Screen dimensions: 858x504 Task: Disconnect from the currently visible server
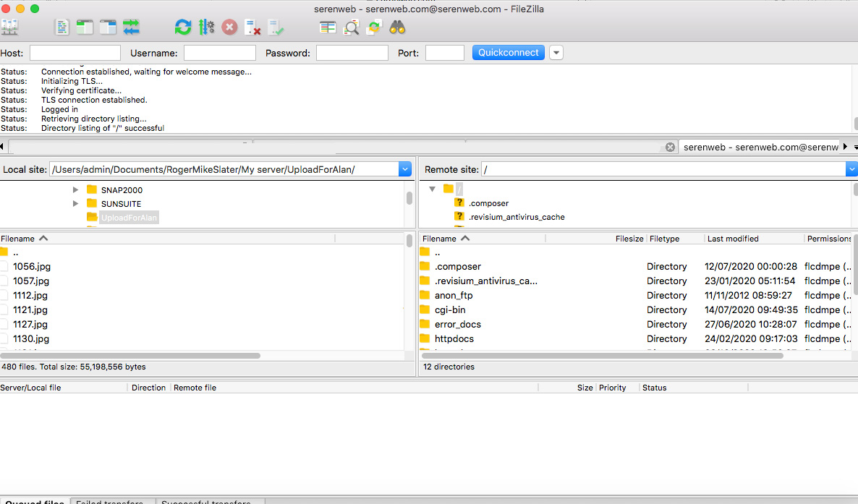(x=252, y=27)
